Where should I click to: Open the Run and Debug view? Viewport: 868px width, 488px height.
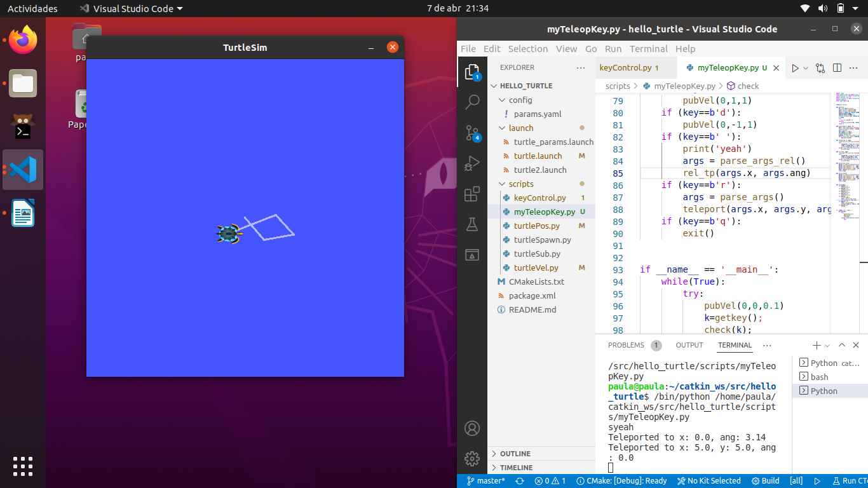[x=472, y=163]
